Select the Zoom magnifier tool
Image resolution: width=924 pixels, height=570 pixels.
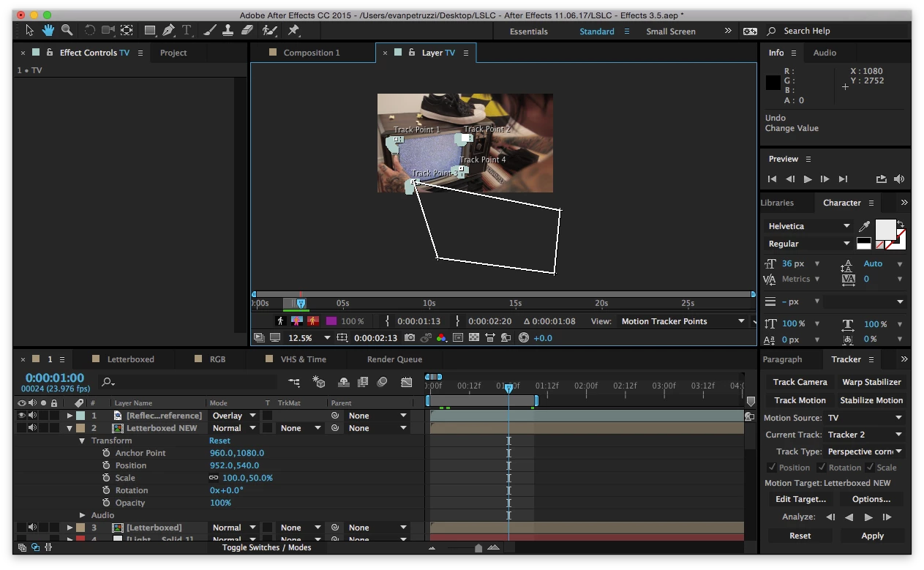point(67,30)
